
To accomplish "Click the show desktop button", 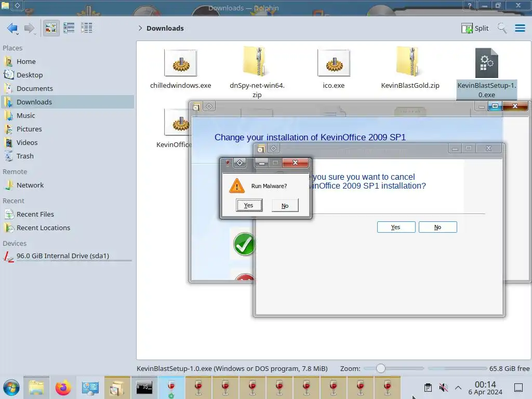I will (518, 388).
